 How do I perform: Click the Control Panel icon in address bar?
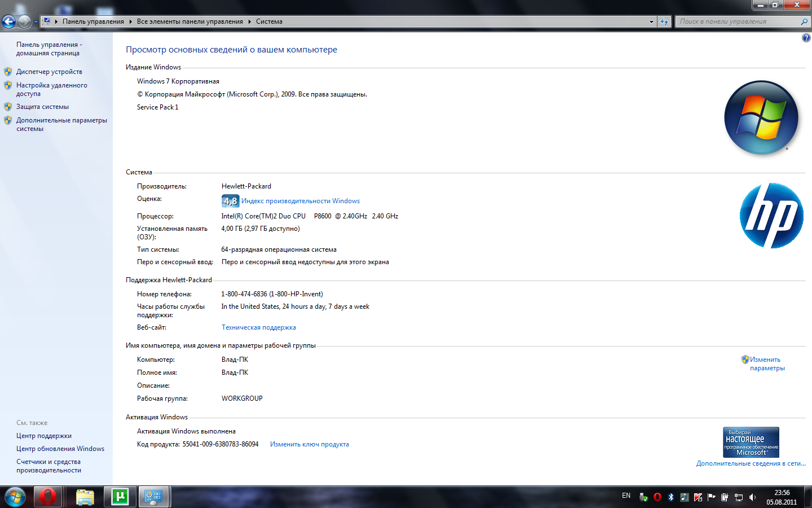coord(47,21)
